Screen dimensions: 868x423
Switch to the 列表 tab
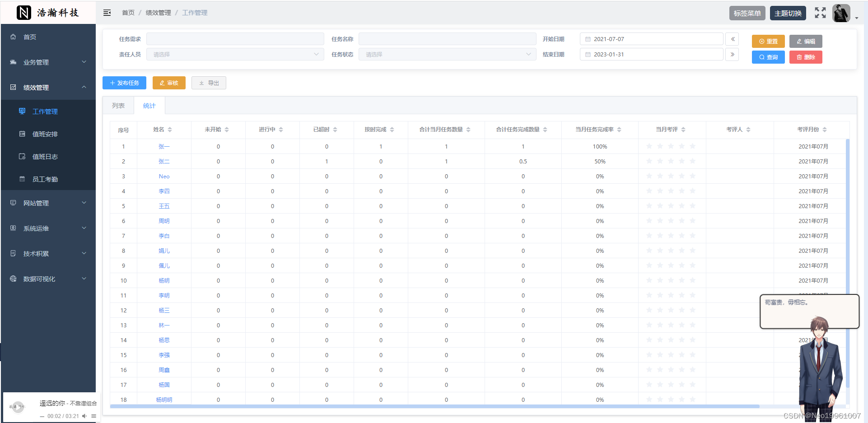tap(118, 105)
